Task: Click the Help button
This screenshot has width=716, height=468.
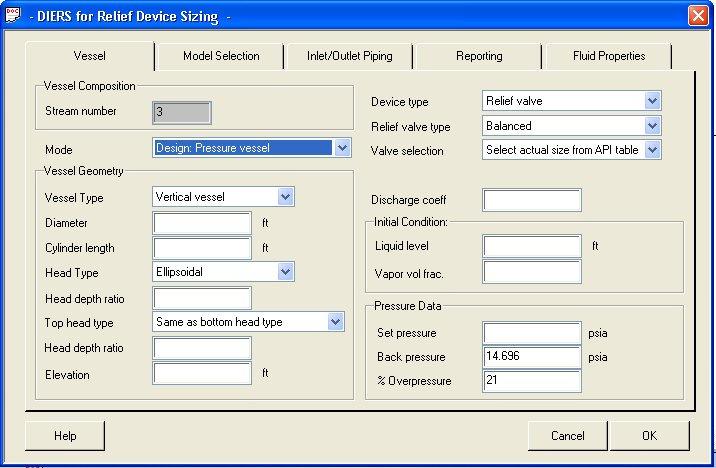Action: (65, 436)
